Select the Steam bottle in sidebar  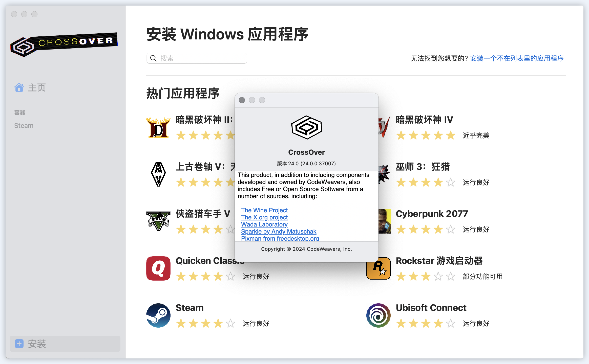(24, 126)
